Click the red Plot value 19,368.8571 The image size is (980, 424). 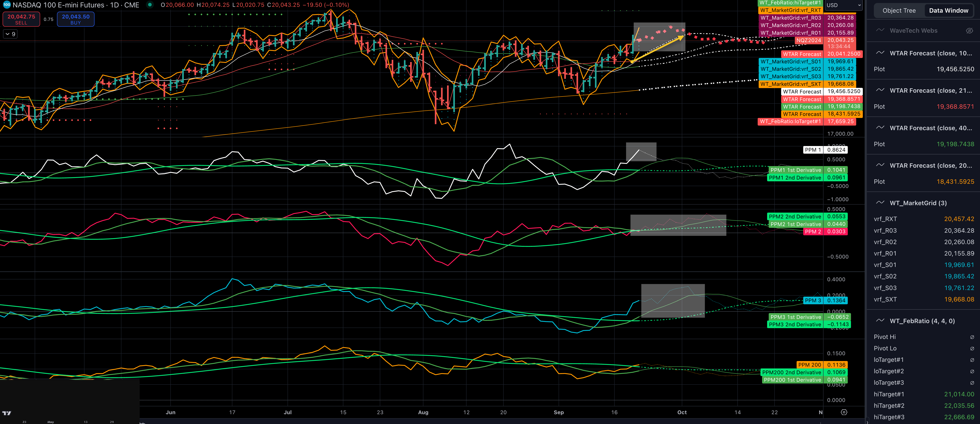click(955, 107)
